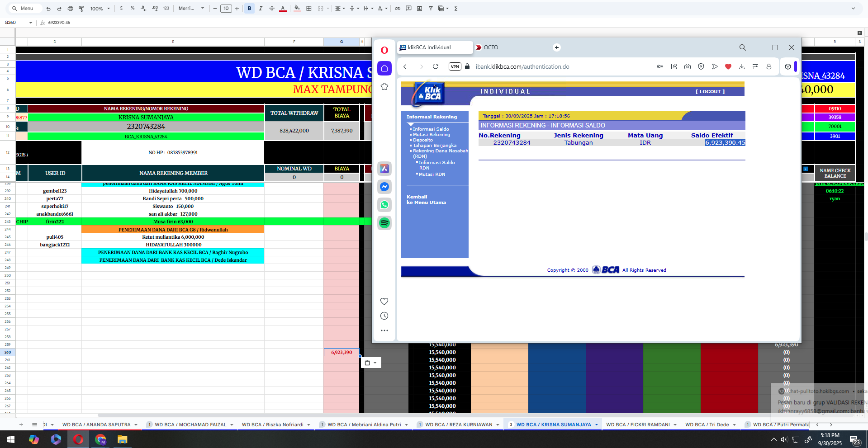Open table views dropdown
868x448 pixels.
point(443,9)
